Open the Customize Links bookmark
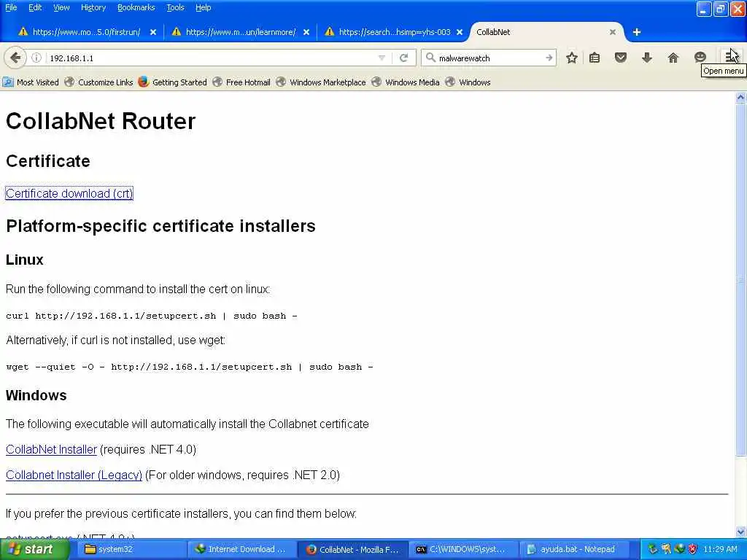The width and height of the screenshot is (747, 560). tap(99, 82)
